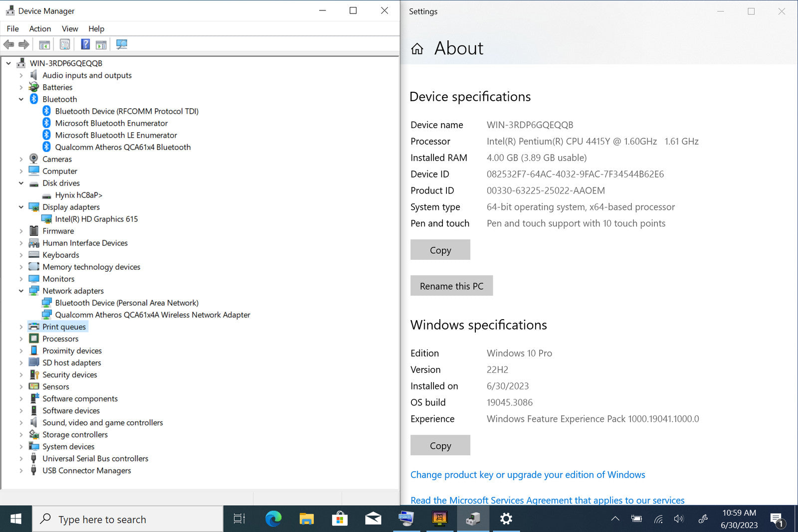Click the blue Help toolbar icon
Screen dimensions: 798x532
click(85, 44)
